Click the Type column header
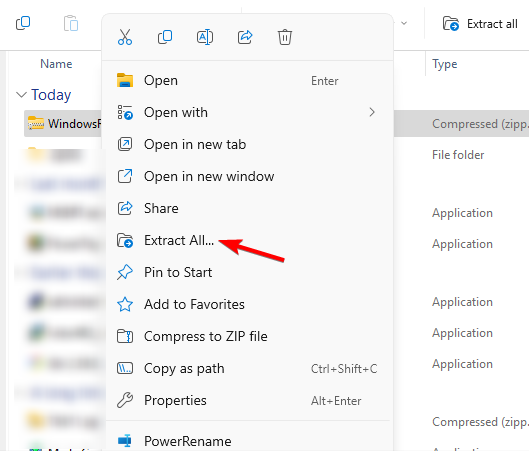Viewport: 529px width, 451px height. 445,64
